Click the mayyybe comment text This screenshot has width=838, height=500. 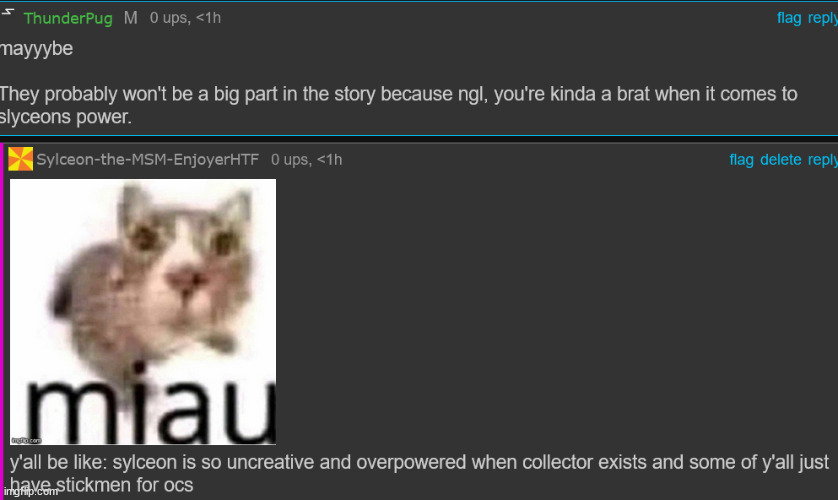[36, 49]
